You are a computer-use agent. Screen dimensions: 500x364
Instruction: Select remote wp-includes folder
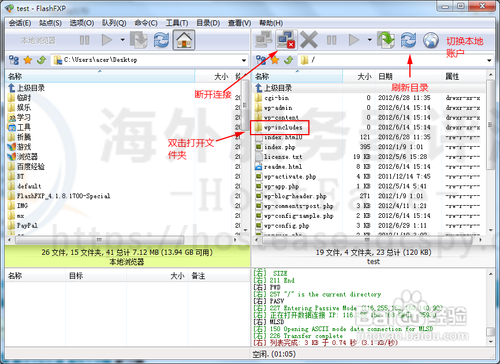[x=279, y=127]
